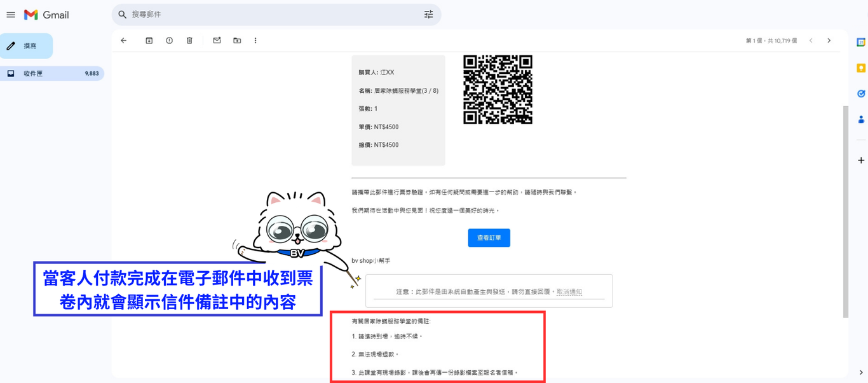Open search filter options
868x383 pixels.
tap(429, 15)
